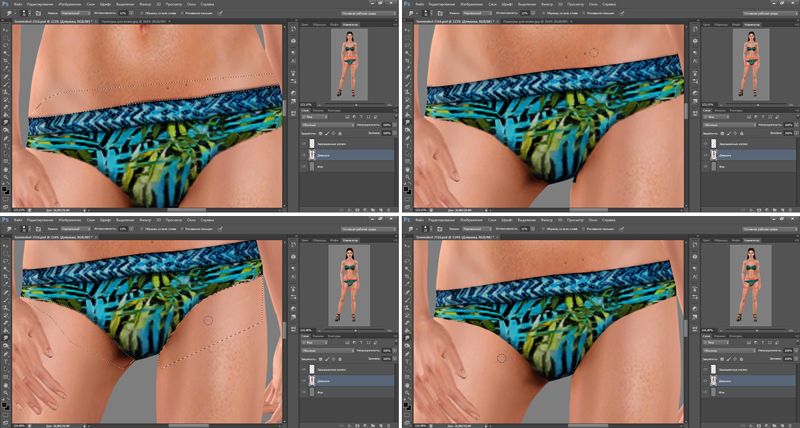Click the Ps logo in the top-left window
Screen dimensions: 800x428
point(5,4)
